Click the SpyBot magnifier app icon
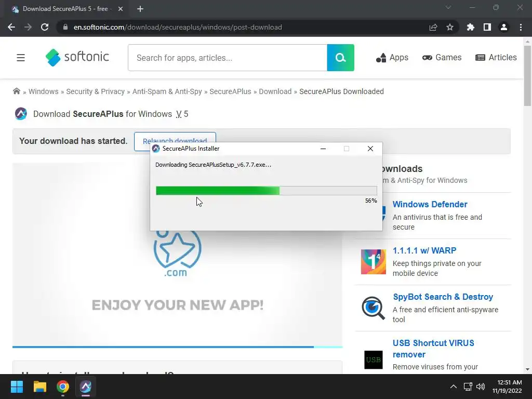 click(373, 308)
